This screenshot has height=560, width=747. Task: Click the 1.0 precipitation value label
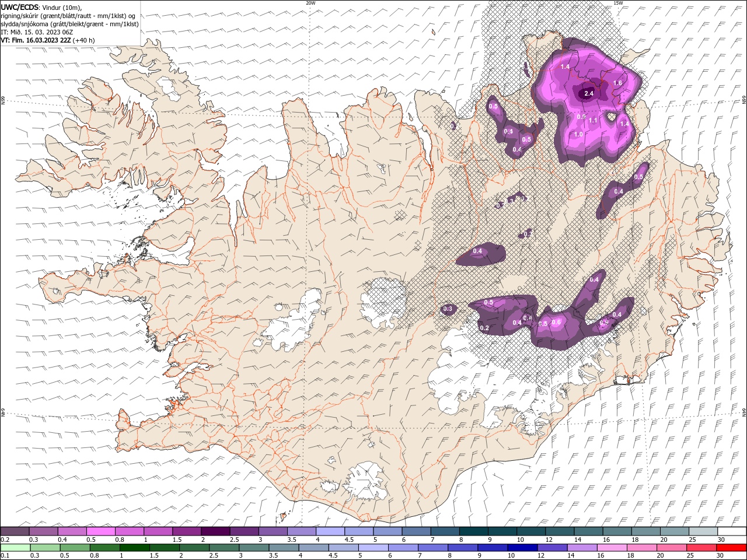pyautogui.click(x=578, y=134)
